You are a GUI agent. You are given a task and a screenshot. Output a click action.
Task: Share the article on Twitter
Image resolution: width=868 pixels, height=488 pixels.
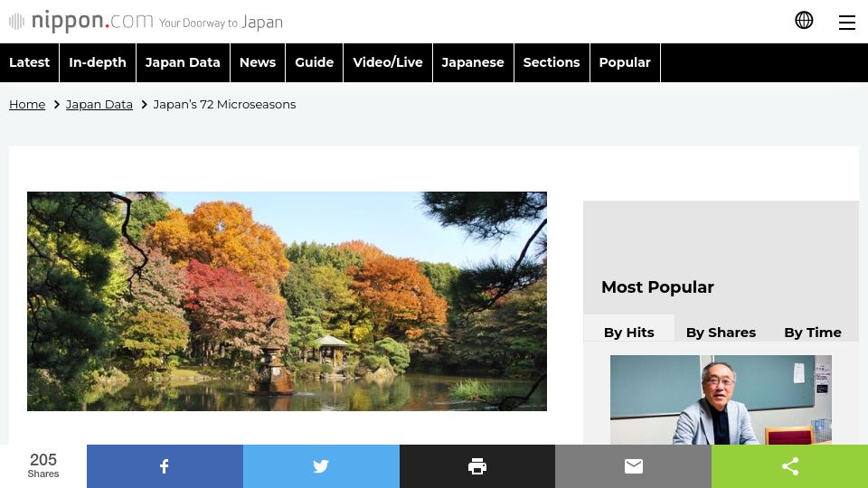[x=321, y=466]
